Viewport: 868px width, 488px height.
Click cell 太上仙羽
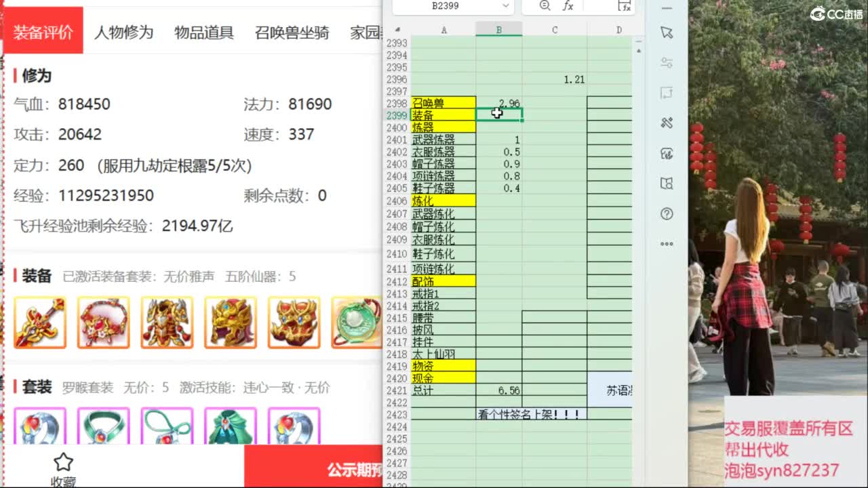(443, 354)
